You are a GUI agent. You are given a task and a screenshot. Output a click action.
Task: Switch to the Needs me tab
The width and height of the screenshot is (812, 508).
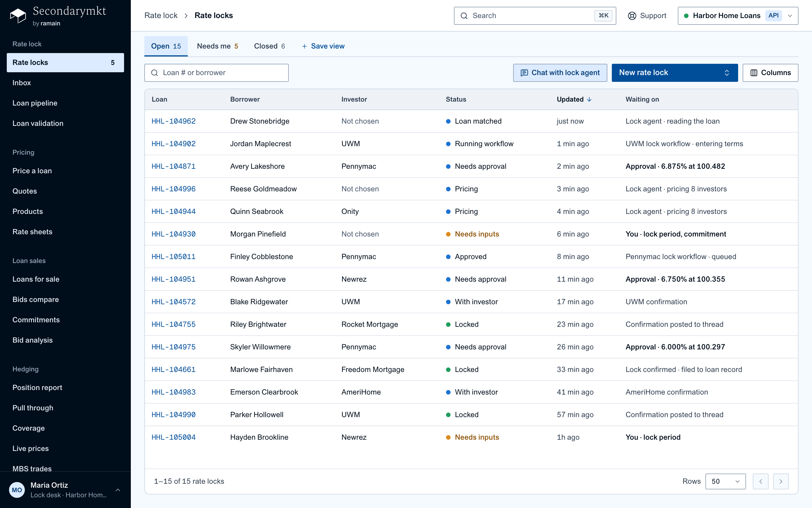[x=217, y=46]
